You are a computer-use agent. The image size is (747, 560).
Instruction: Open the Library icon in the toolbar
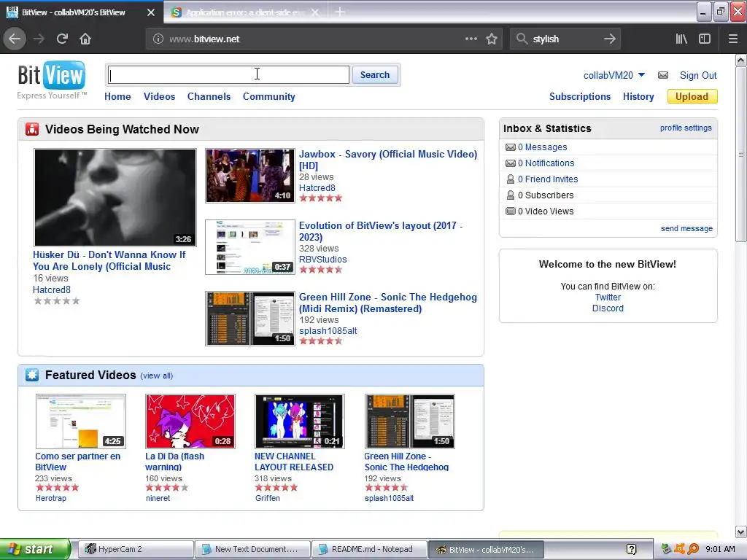(x=681, y=39)
